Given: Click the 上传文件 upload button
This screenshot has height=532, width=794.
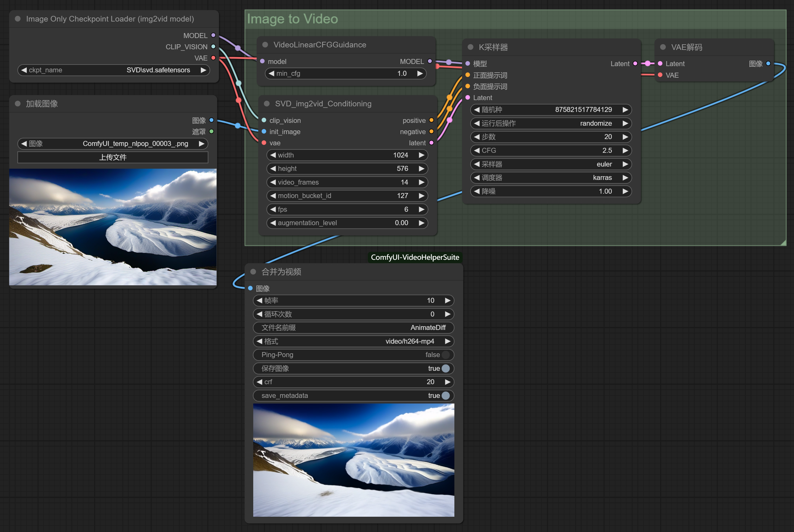Looking at the screenshot, I should tap(113, 157).
